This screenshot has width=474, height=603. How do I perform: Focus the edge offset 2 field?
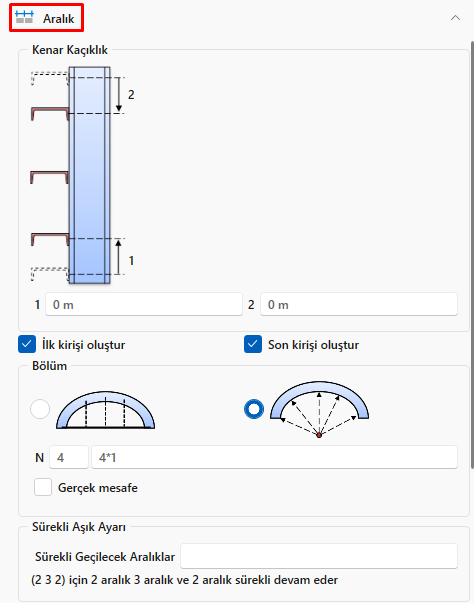click(x=359, y=304)
